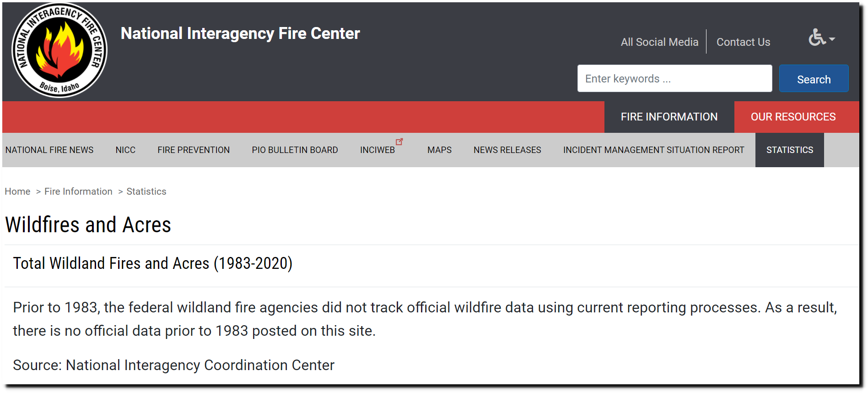
Task: Expand the accessibility dropdown arrow
Action: click(832, 39)
